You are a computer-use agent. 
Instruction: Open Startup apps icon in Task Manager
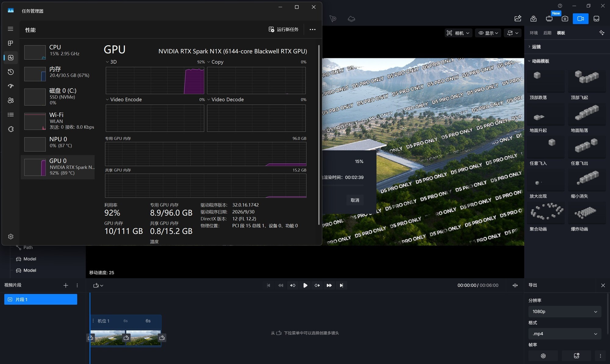point(11,86)
